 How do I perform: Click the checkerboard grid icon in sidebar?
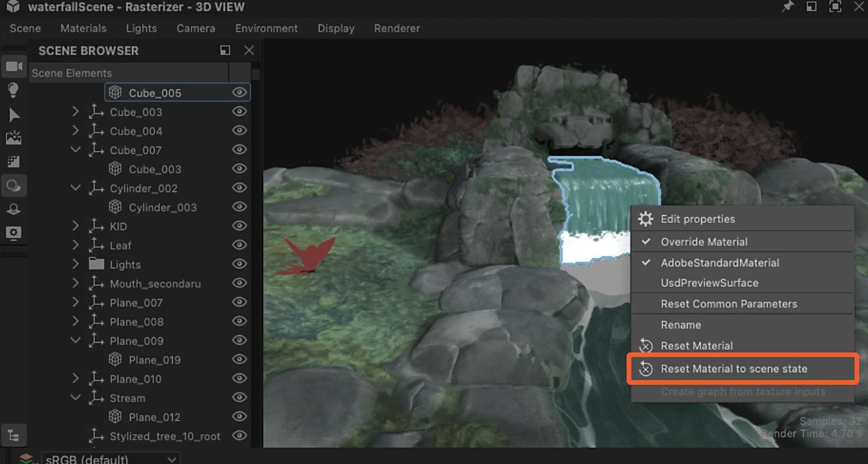14,162
